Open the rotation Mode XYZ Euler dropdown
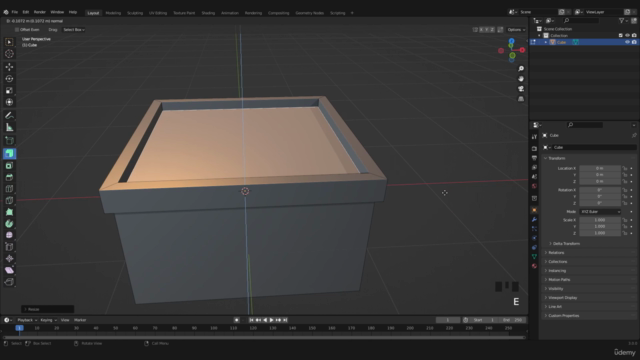The image size is (640, 360). (600, 211)
